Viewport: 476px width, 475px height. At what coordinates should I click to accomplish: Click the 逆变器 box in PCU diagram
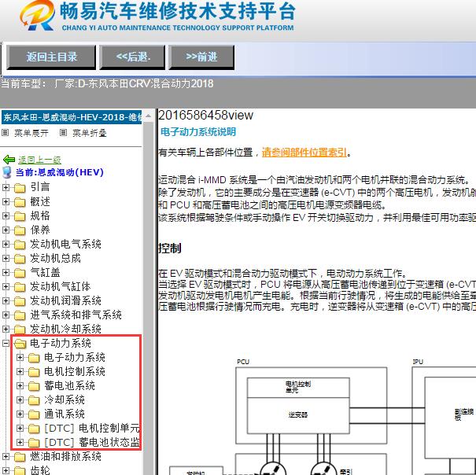tap(298, 415)
